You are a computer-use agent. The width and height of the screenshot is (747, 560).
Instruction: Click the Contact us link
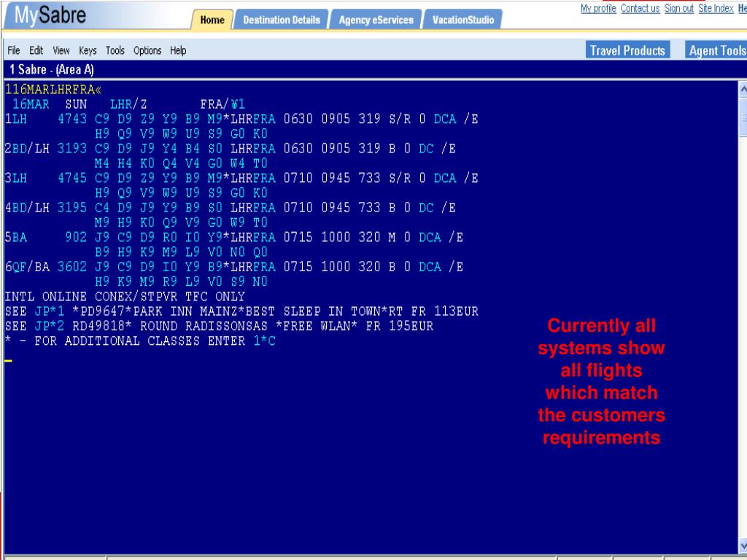click(x=640, y=8)
